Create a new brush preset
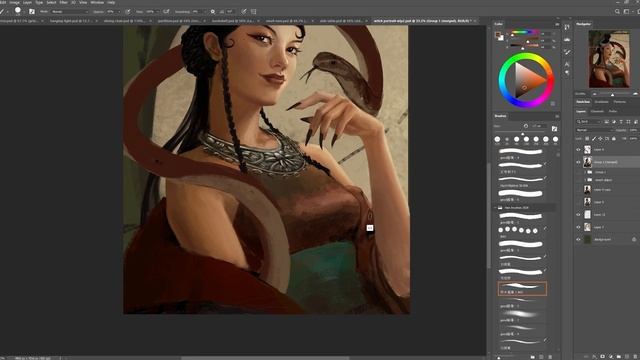This screenshot has width=640, height=360. click(x=542, y=357)
